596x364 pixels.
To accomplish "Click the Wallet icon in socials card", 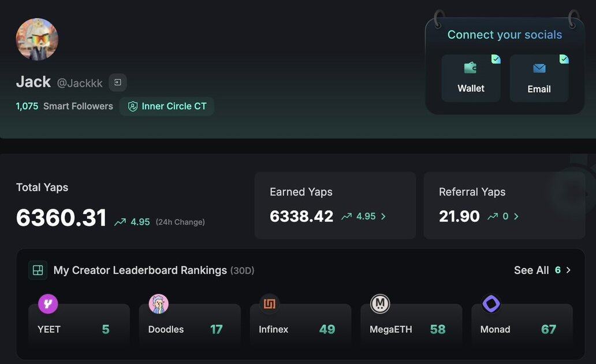I will click(x=471, y=68).
